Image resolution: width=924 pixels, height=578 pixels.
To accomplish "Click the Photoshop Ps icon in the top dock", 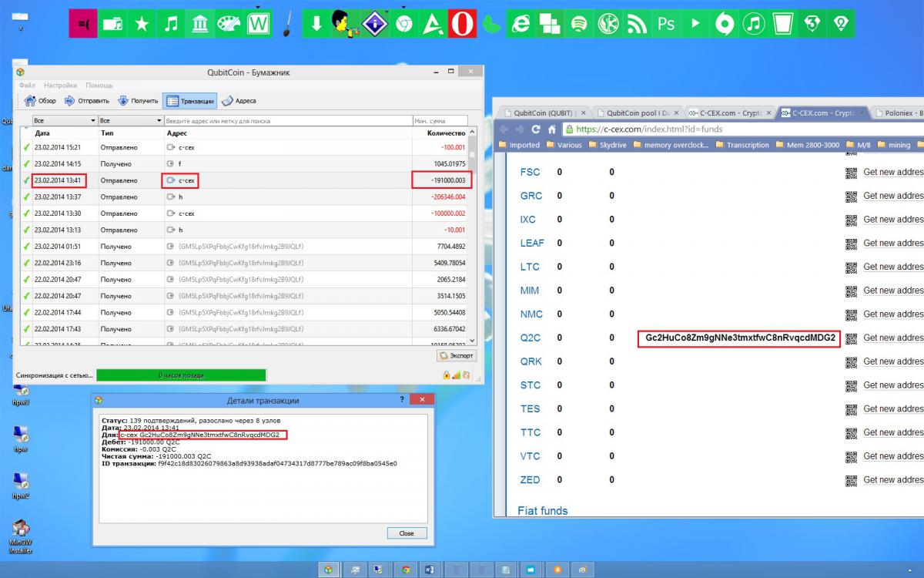I will click(x=666, y=24).
